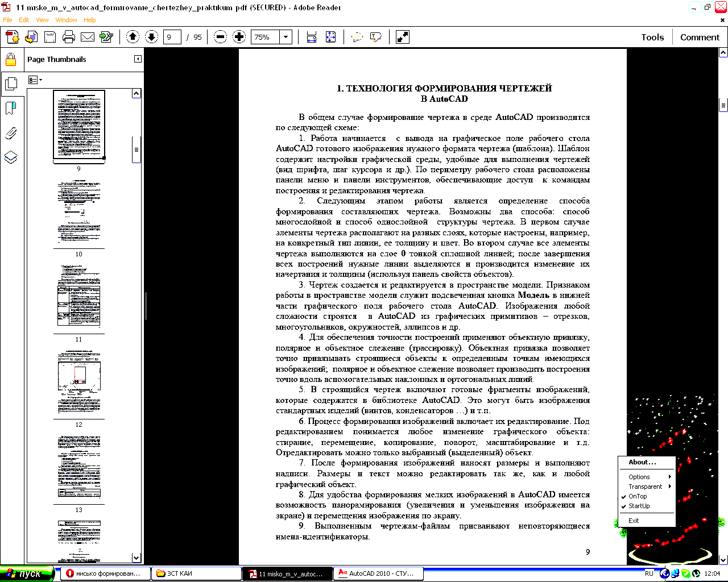Click the network connections tray icon
This screenshot has height=582, width=728.
click(676, 573)
